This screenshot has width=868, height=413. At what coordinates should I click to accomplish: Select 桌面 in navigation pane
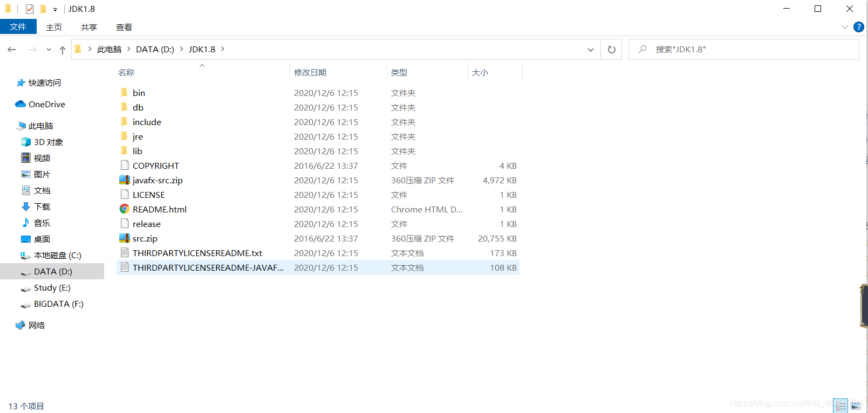tap(42, 239)
